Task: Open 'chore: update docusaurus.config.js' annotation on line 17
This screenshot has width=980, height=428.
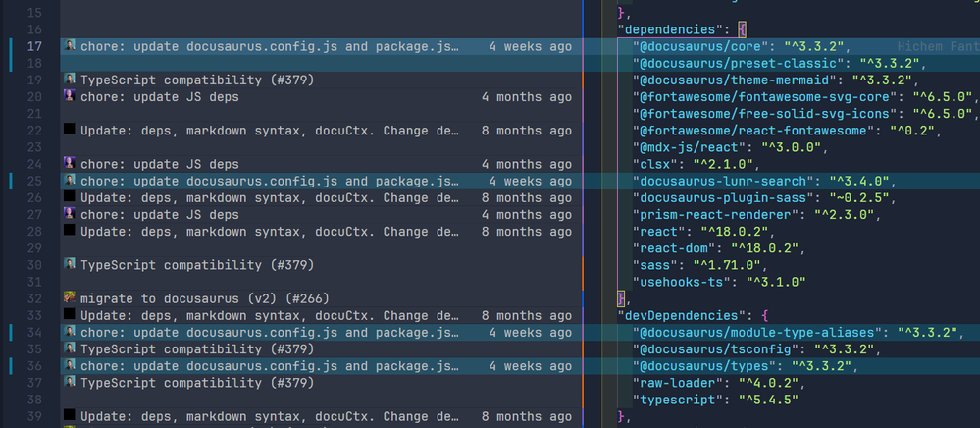Action: point(270,46)
